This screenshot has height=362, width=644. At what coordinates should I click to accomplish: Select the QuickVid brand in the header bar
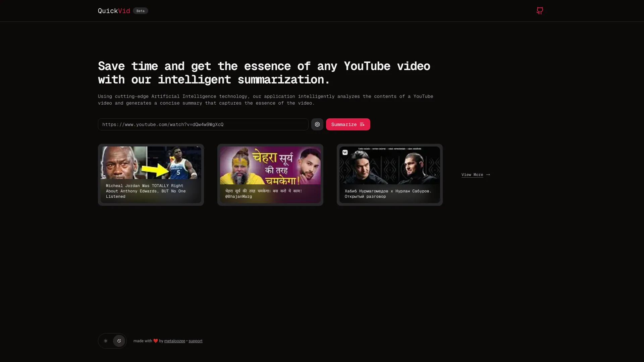(x=113, y=11)
